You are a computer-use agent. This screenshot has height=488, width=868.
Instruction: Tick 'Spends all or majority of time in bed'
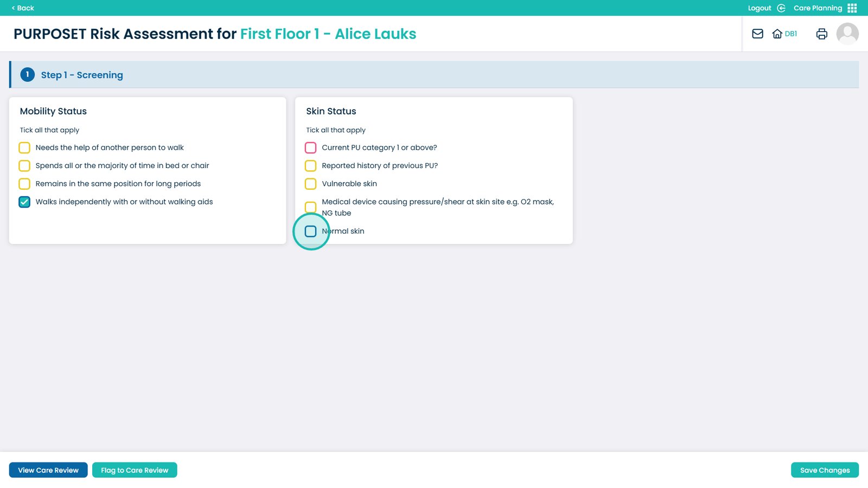click(24, 166)
